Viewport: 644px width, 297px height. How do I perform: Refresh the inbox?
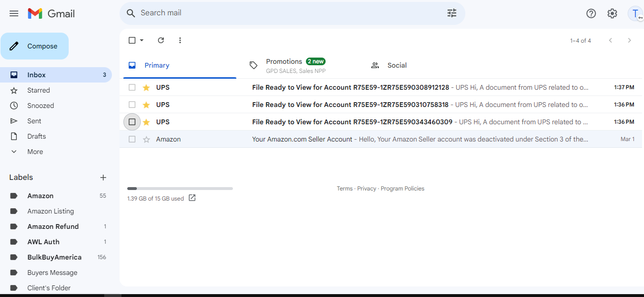click(161, 40)
